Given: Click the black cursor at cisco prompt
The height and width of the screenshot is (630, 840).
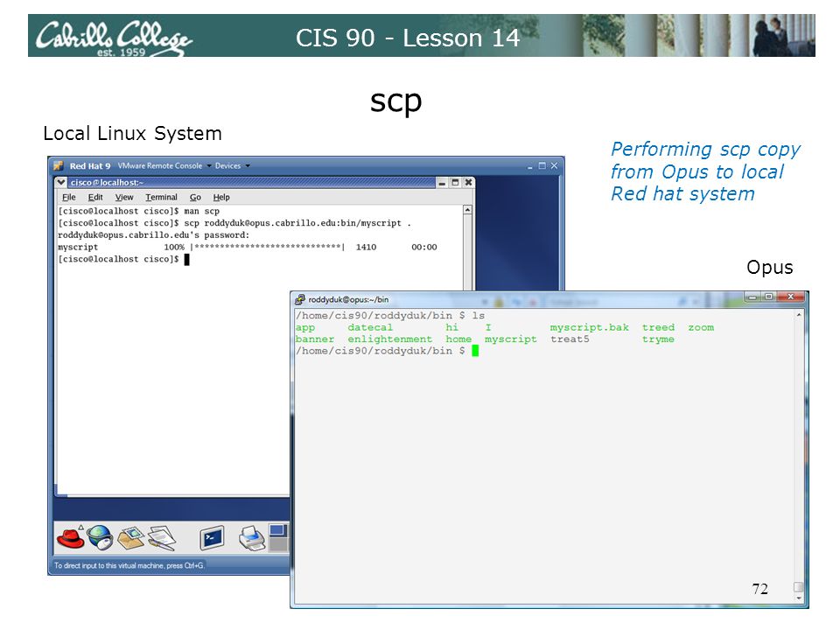Looking at the screenshot, I should coord(186,259).
